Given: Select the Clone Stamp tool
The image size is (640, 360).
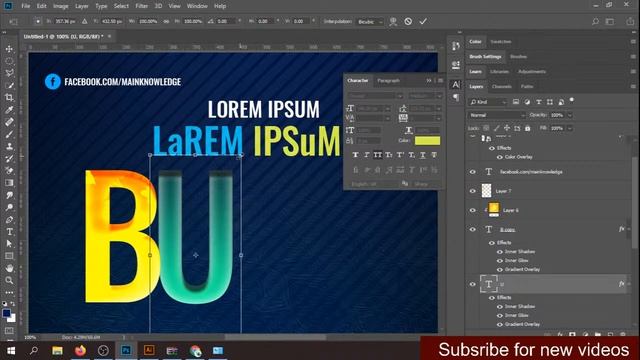Looking at the screenshot, I should (9, 147).
